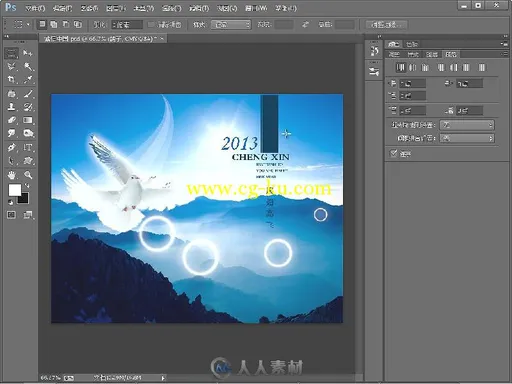The height and width of the screenshot is (384, 512).
Task: Select the Type tool
Action: click(x=28, y=147)
